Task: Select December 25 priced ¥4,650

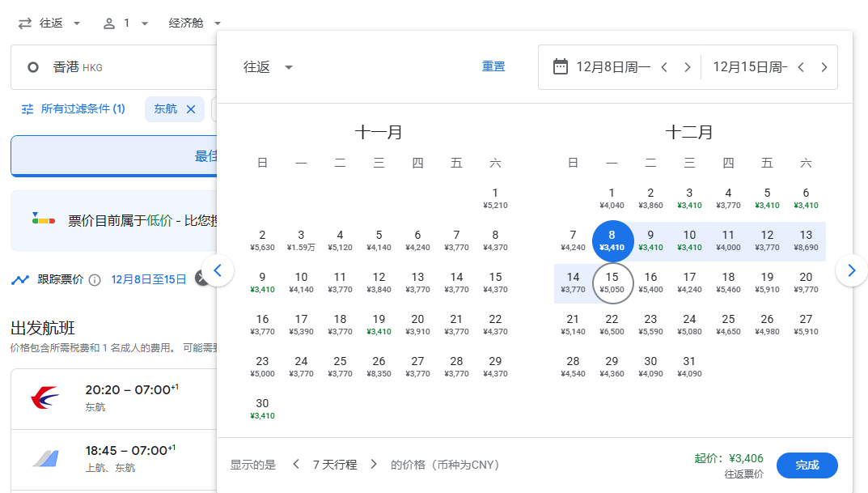Action: (728, 325)
